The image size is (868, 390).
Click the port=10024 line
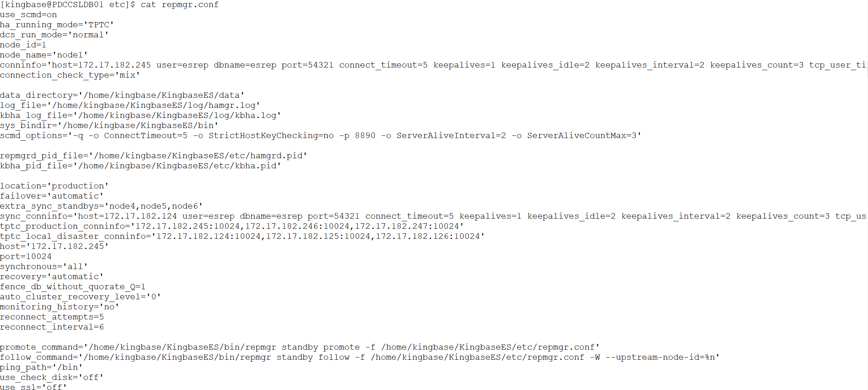(26, 257)
